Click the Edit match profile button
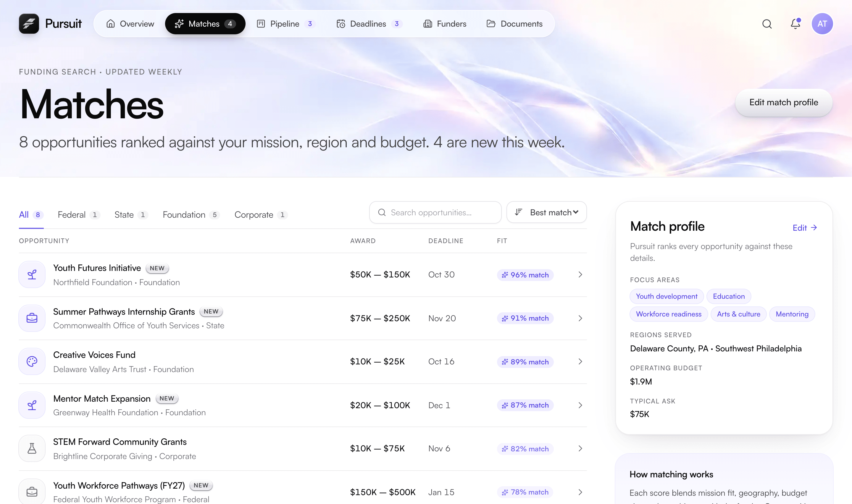The height and width of the screenshot is (504, 852). (x=783, y=102)
